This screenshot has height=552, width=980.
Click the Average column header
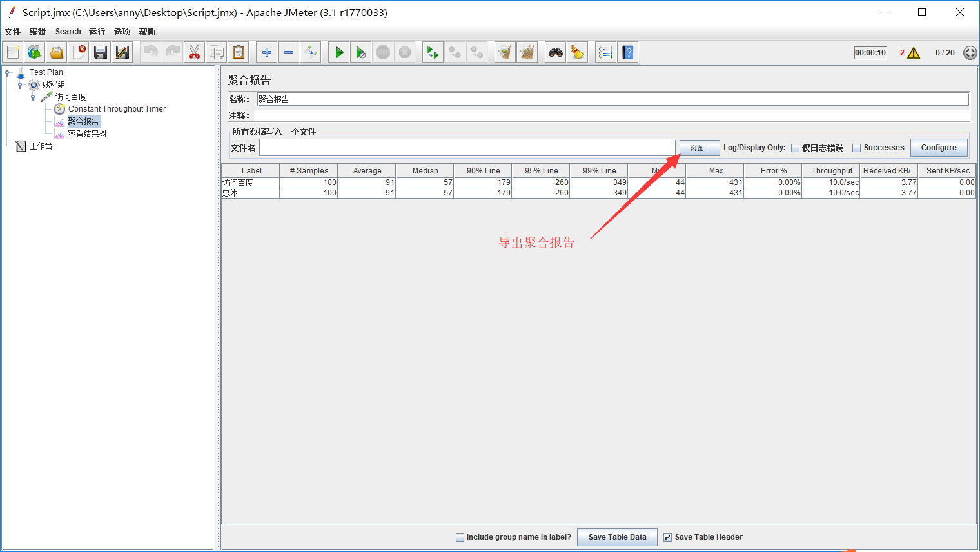click(x=367, y=171)
